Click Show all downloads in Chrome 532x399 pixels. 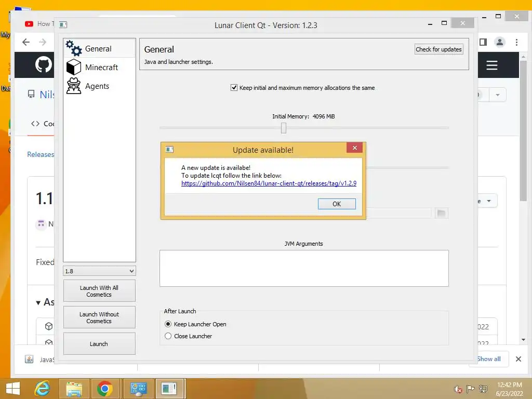[x=488, y=358]
